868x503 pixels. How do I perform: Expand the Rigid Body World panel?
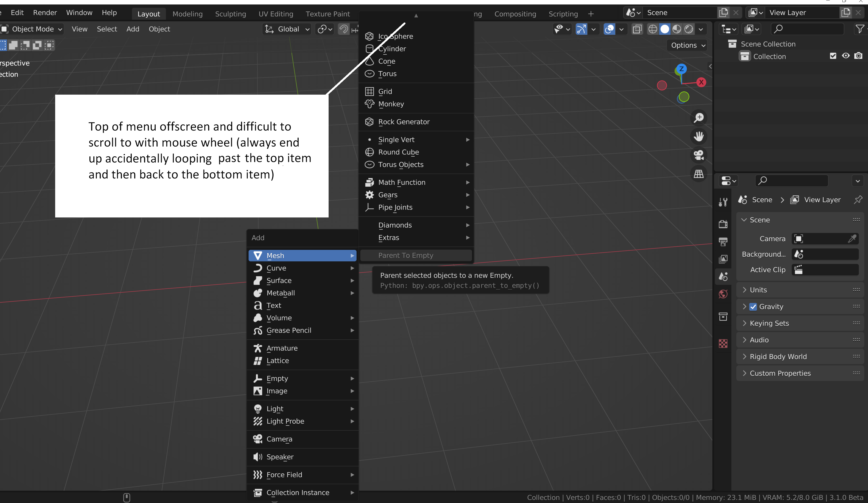click(x=800, y=356)
